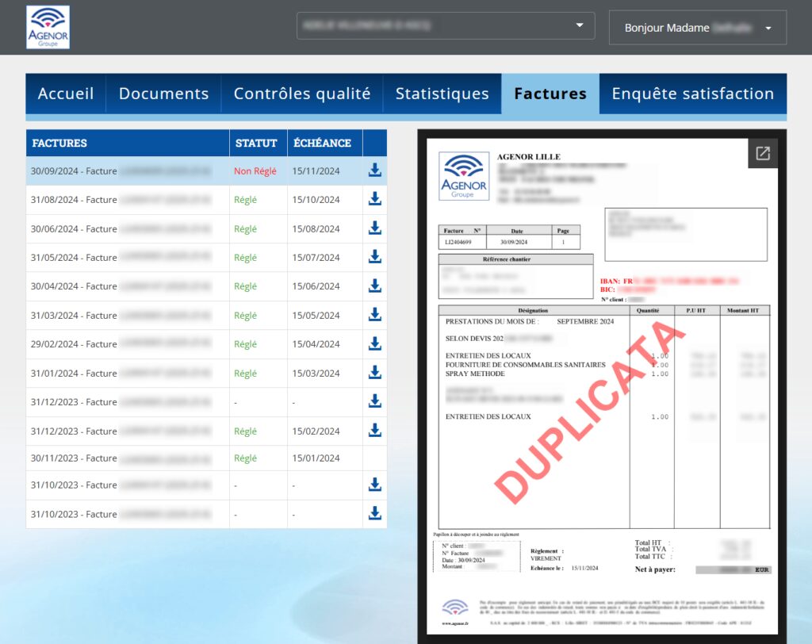The image size is (812, 644).
Task: Click the invoice preview document
Action: (x=602, y=386)
